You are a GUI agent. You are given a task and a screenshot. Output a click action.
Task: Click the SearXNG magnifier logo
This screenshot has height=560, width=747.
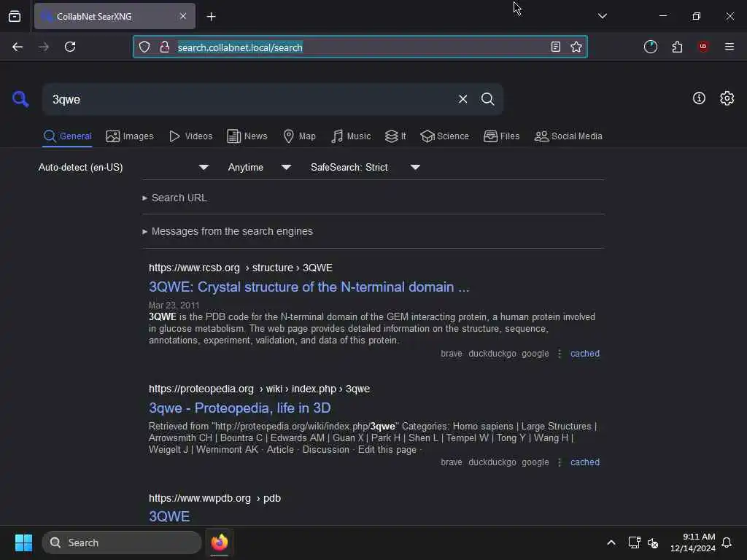point(20,99)
